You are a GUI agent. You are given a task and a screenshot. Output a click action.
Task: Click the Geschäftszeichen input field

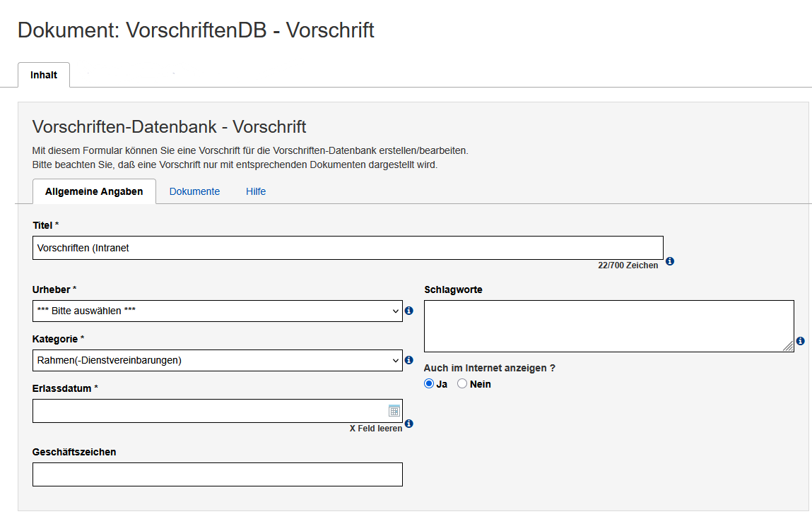tap(217, 474)
